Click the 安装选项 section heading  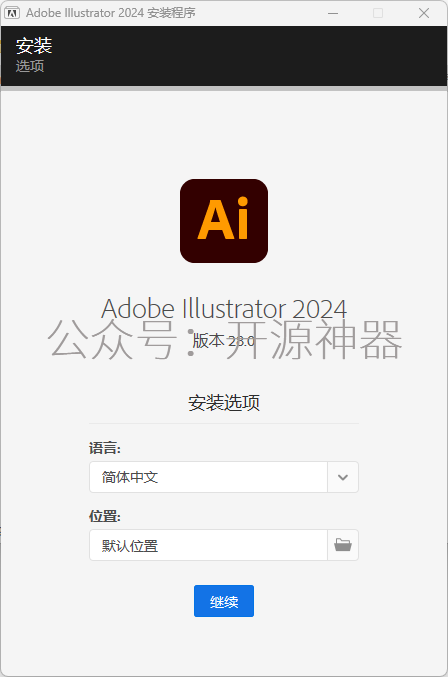(224, 402)
